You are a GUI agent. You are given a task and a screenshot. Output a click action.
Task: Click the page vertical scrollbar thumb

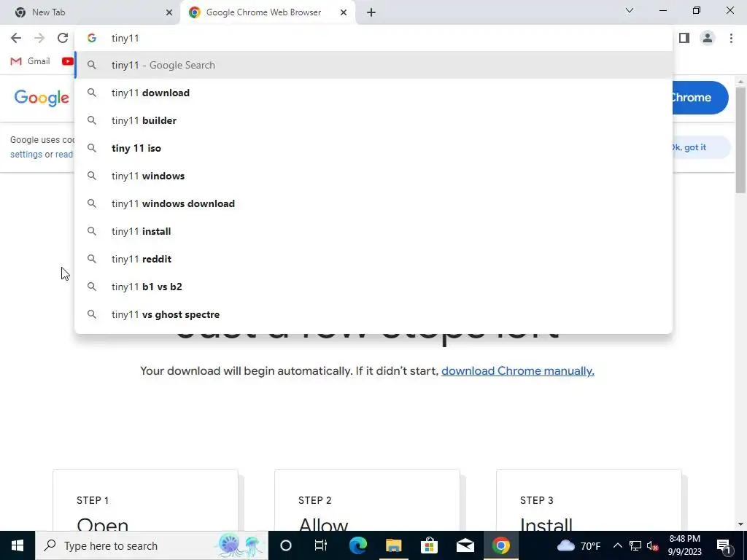(740, 140)
